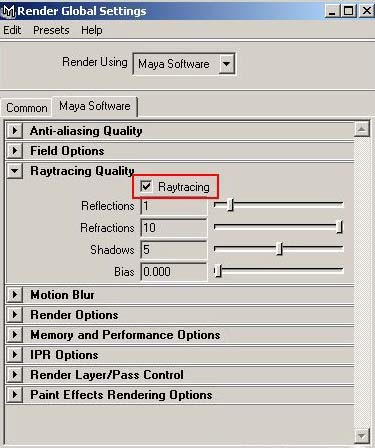The width and height of the screenshot is (375, 448).
Task: Click the Shadows value field
Action: click(x=174, y=250)
